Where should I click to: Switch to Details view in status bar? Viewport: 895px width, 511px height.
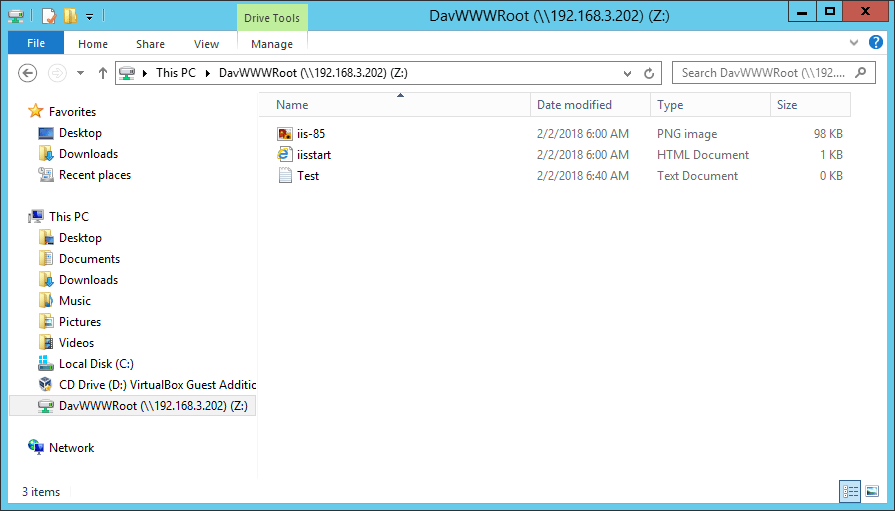850,492
